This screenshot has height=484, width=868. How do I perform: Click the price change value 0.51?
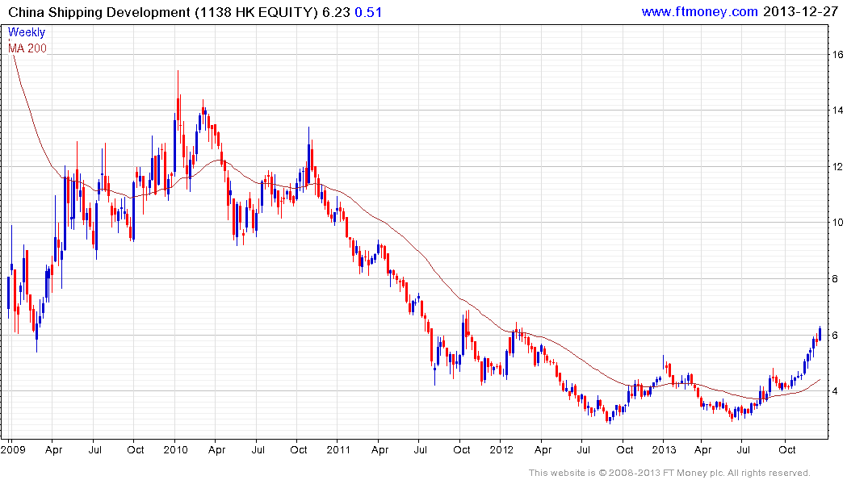368,12
